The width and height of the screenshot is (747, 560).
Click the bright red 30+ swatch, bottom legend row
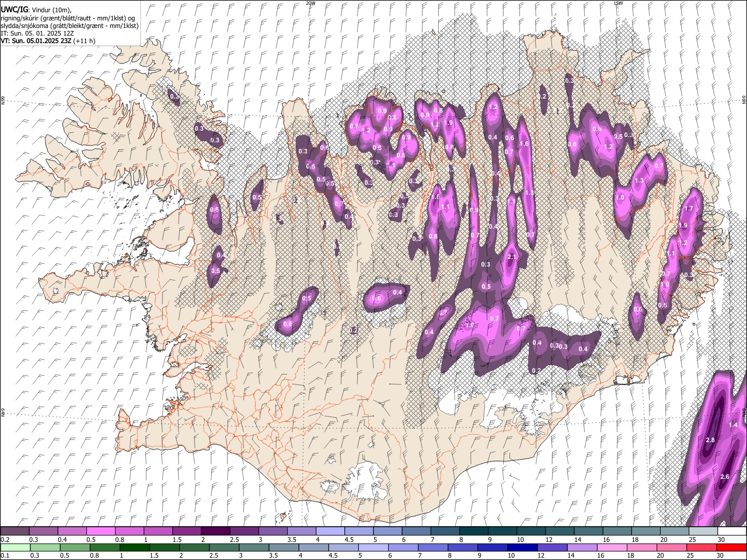pyautogui.click(x=732, y=547)
